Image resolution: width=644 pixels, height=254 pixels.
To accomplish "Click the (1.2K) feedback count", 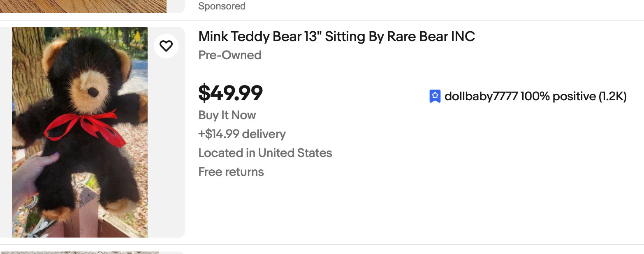I will click(x=612, y=97).
